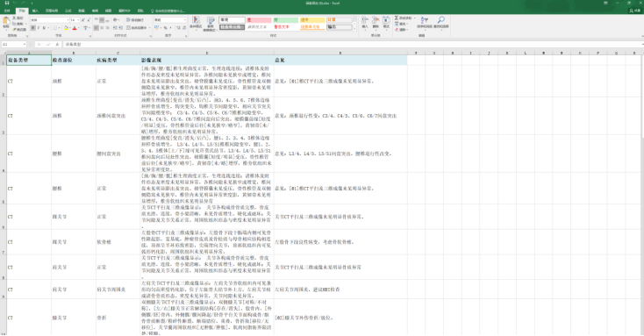The width and height of the screenshot is (644, 336).
Task: Toggle middle align button
Action: coord(102,19)
